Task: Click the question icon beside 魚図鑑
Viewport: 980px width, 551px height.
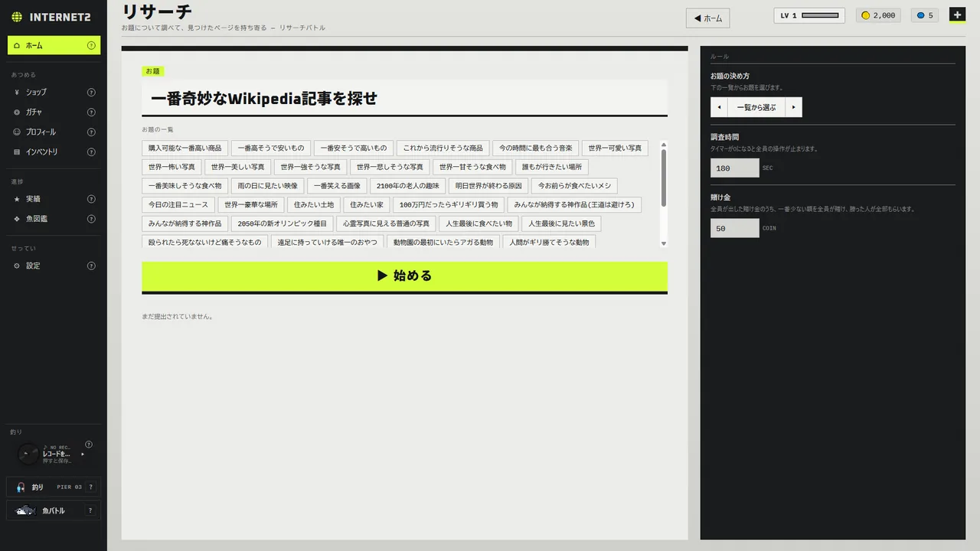Action: (x=91, y=219)
